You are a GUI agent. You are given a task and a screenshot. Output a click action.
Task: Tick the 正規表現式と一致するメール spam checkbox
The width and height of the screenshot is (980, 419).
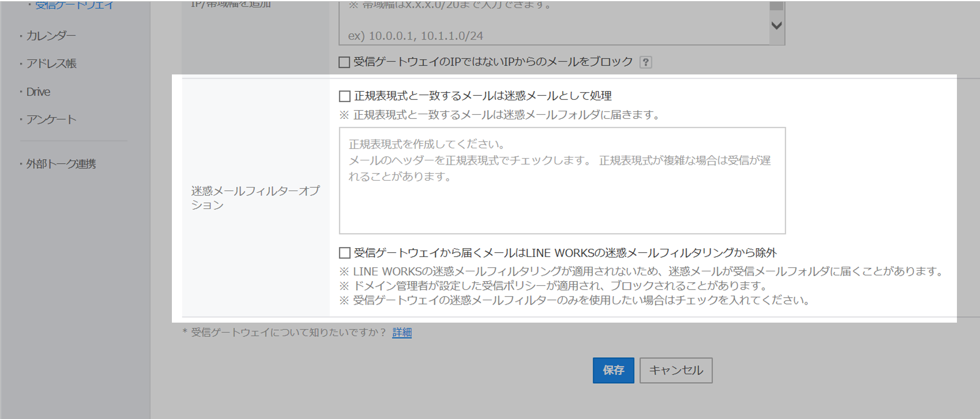coord(345,96)
